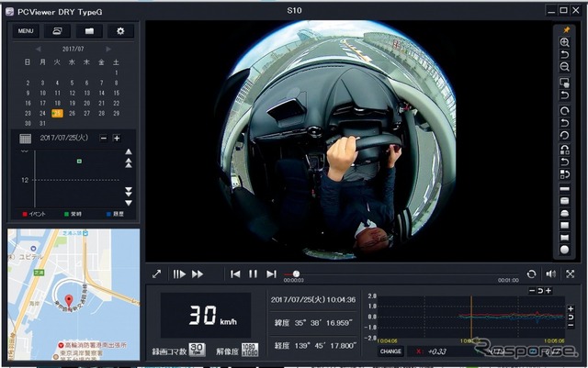Click the fast forward button
The height and width of the screenshot is (368, 588).
(x=198, y=273)
